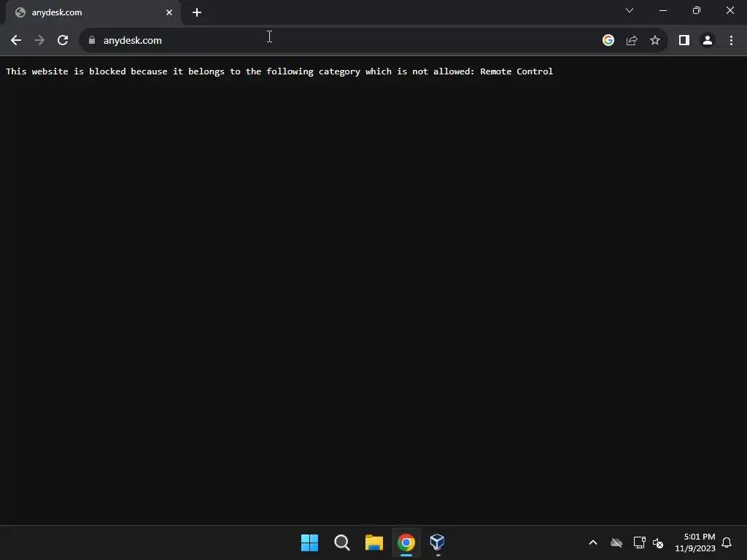
Task: Show hidden system tray icons
Action: click(593, 542)
